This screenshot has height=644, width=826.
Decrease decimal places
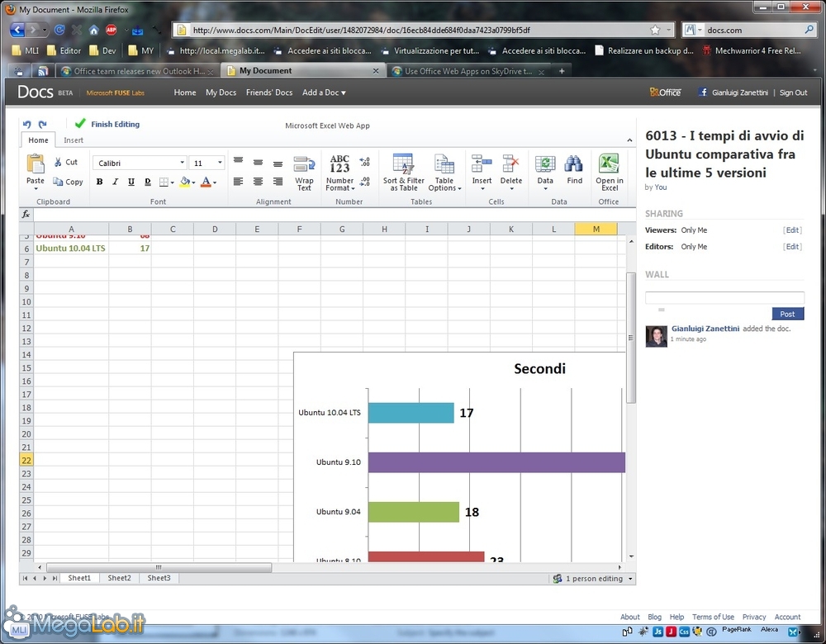pyautogui.click(x=364, y=182)
